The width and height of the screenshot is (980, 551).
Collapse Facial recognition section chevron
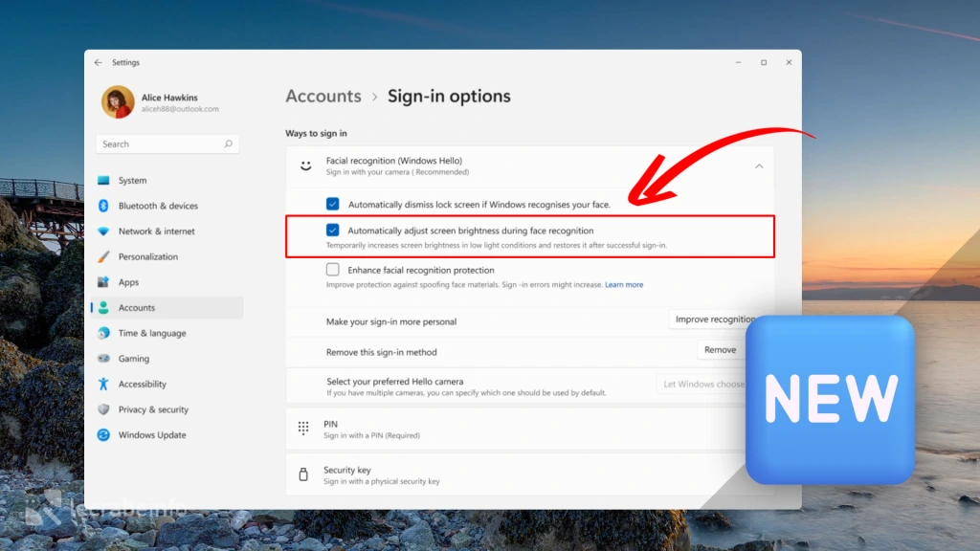[x=759, y=166]
